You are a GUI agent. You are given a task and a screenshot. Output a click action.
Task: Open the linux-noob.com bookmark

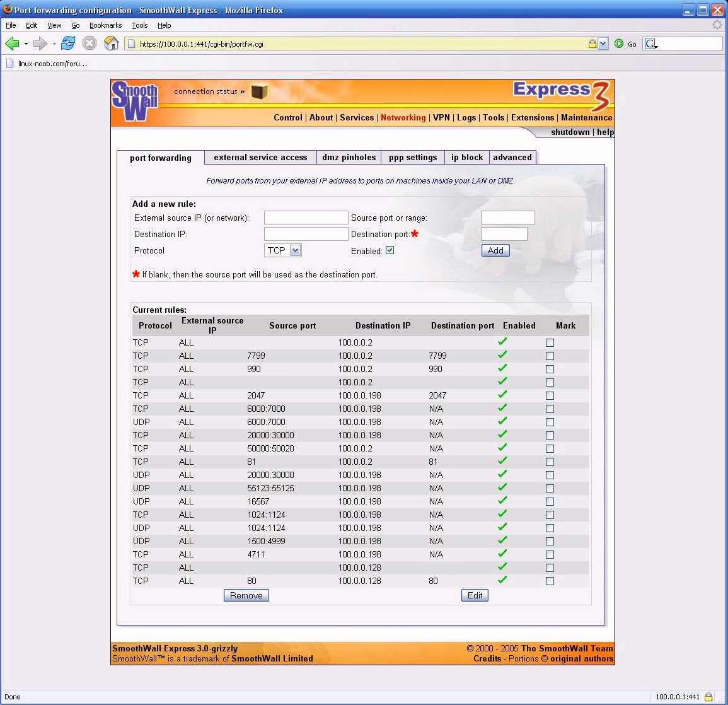(x=47, y=64)
